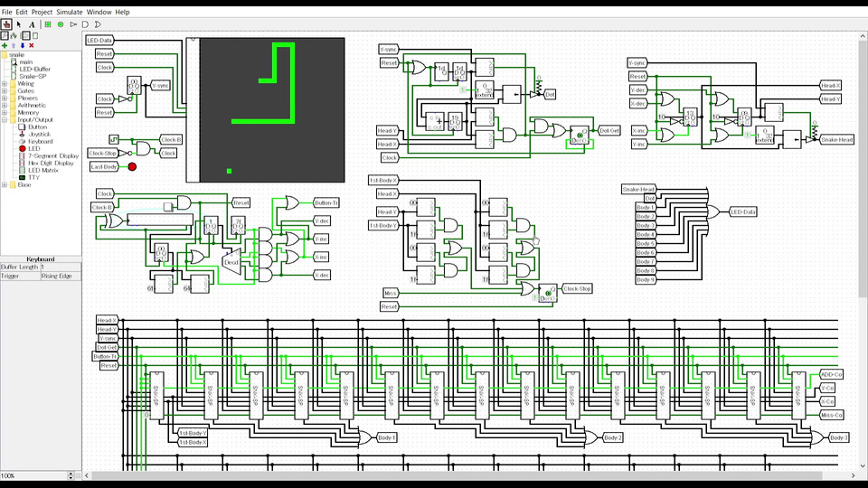
Task: Select the NOT gate tool in toolbar
Action: point(73,24)
